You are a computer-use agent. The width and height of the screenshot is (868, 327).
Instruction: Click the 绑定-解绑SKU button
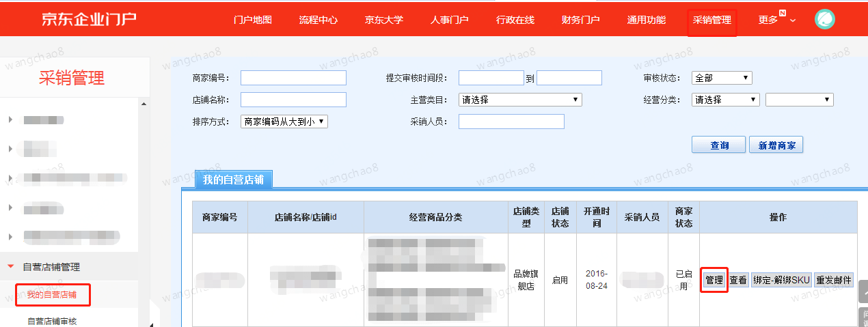pos(781,280)
